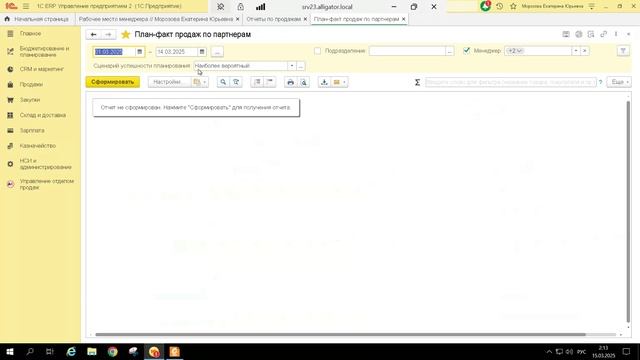Image resolution: width=640 pixels, height=360 pixels.
Task: Expand the Сценарий успешности планирования dropdown
Action: (x=291, y=66)
